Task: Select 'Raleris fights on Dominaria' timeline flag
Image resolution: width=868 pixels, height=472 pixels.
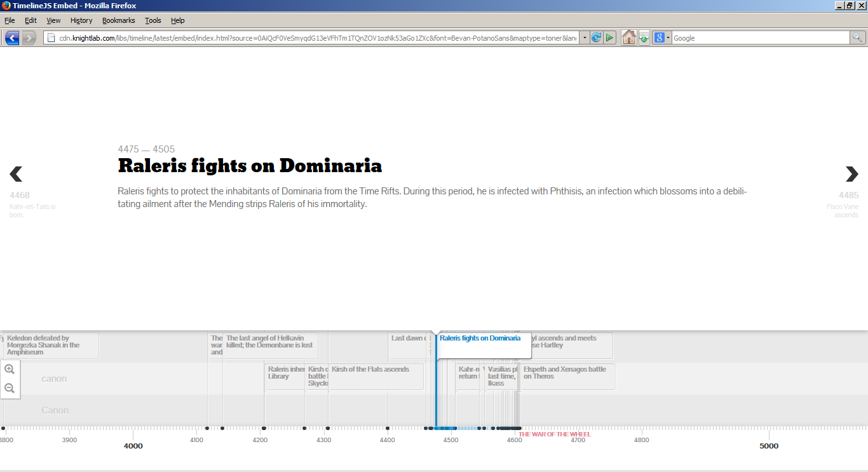Action: tap(484, 345)
